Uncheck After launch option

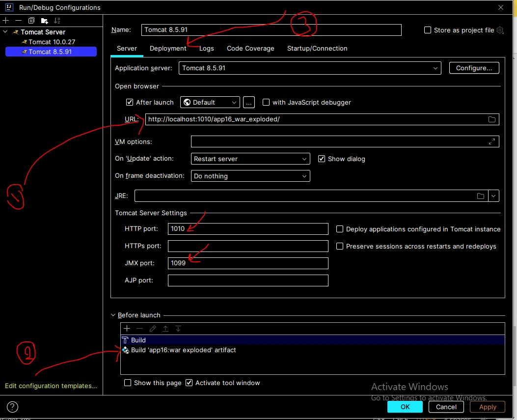(130, 102)
